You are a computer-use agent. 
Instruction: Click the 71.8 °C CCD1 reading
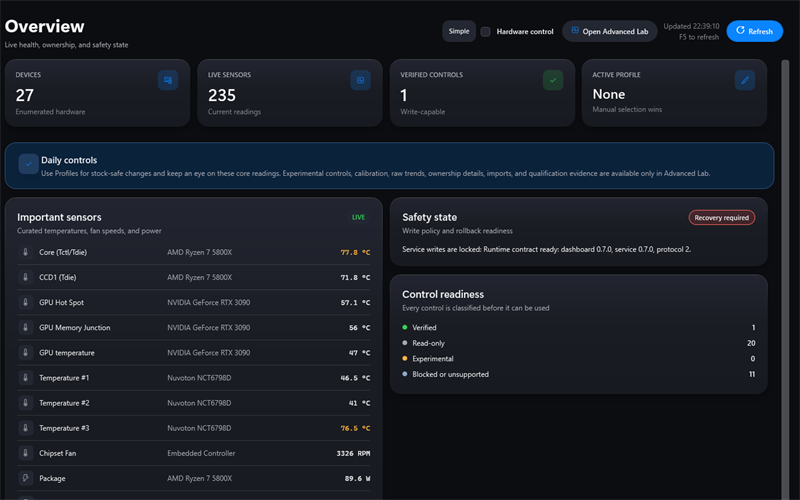tap(355, 278)
